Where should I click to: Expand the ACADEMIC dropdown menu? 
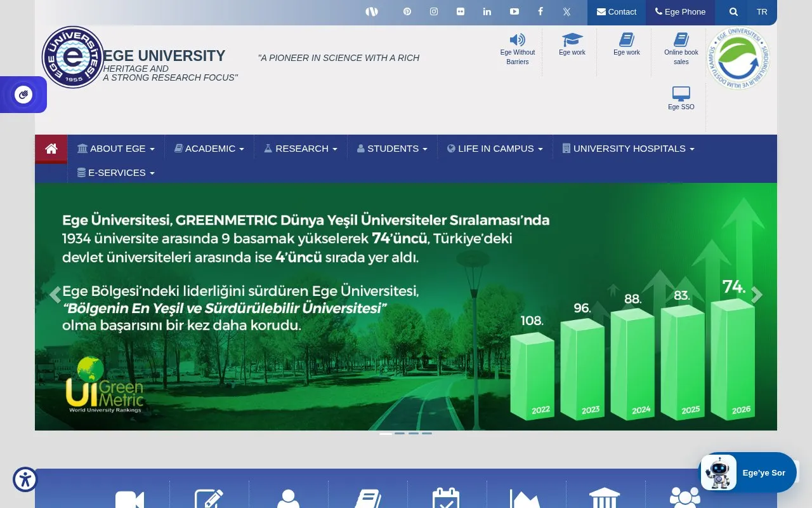click(x=209, y=149)
